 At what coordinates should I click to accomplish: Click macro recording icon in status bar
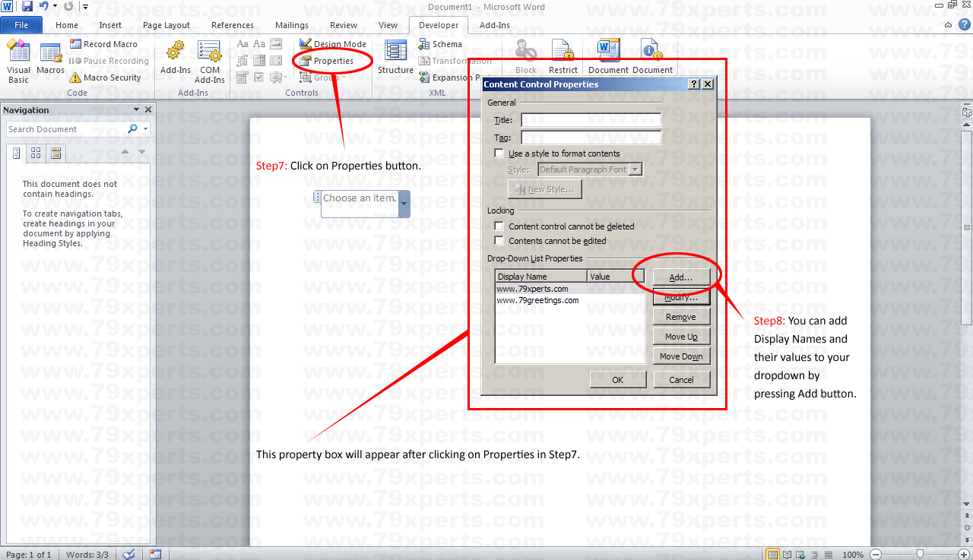[x=155, y=554]
